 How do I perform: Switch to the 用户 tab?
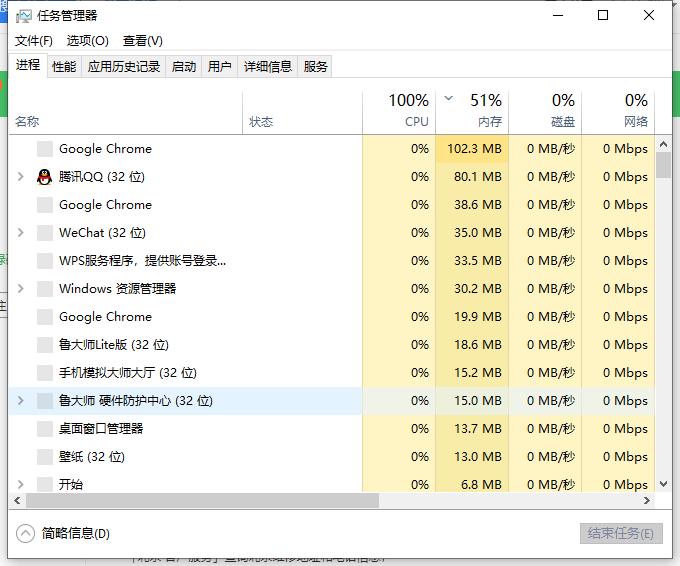tap(219, 66)
